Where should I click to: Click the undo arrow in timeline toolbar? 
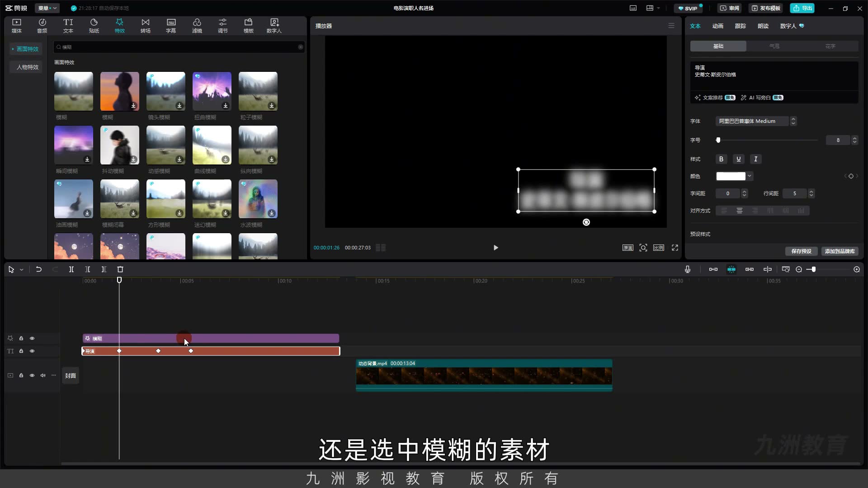click(39, 269)
